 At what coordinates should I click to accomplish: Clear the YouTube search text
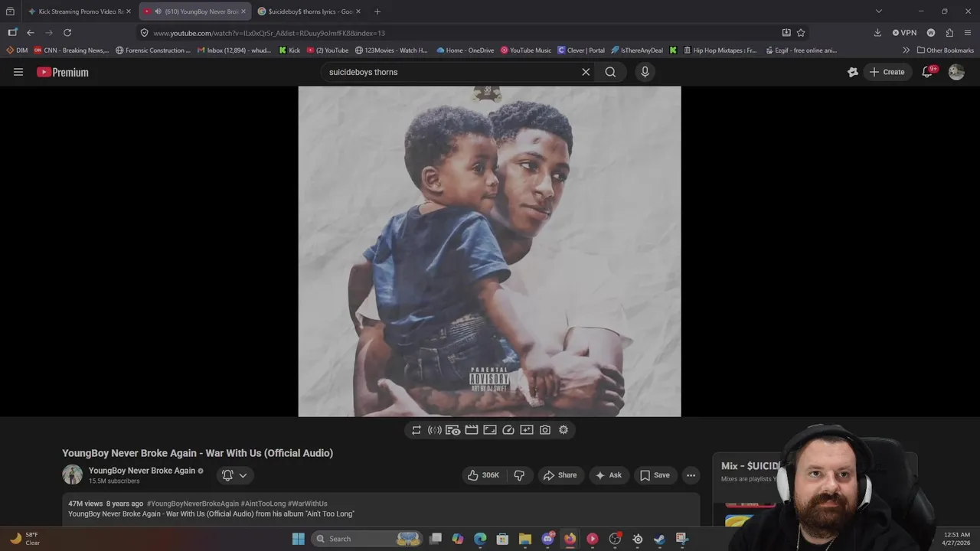point(586,72)
